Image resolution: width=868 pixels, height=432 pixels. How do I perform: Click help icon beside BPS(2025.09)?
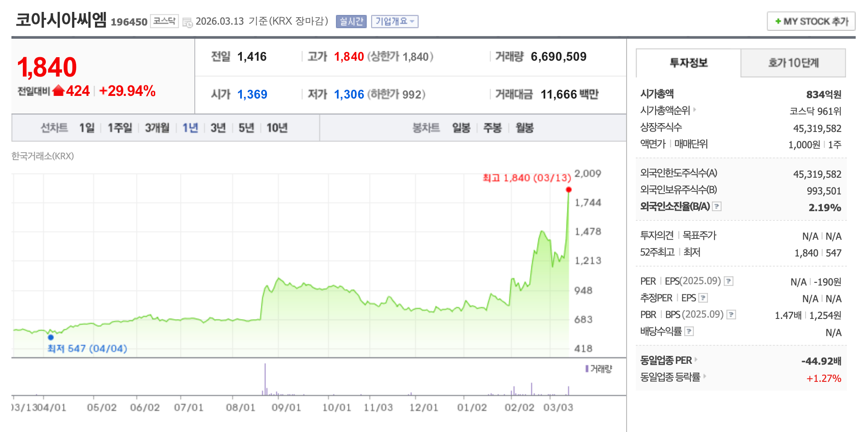[731, 315]
